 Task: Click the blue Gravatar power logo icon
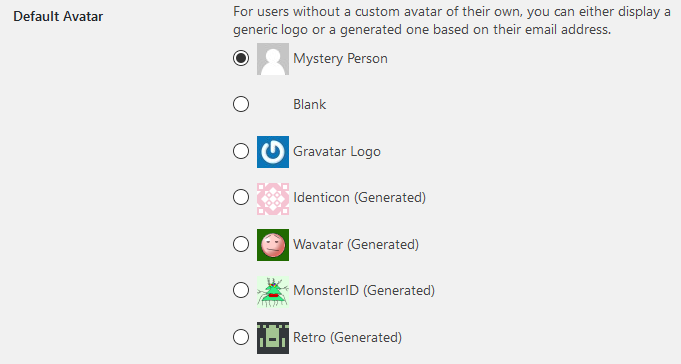[273, 152]
